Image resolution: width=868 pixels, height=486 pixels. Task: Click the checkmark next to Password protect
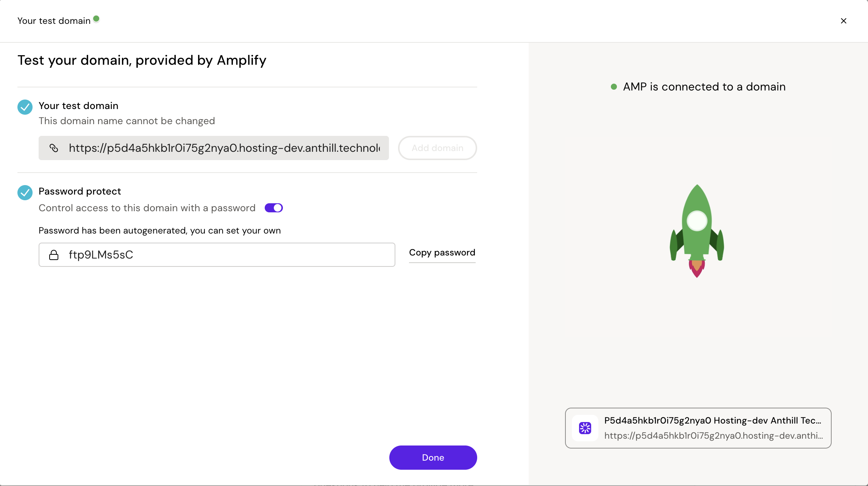point(25,193)
